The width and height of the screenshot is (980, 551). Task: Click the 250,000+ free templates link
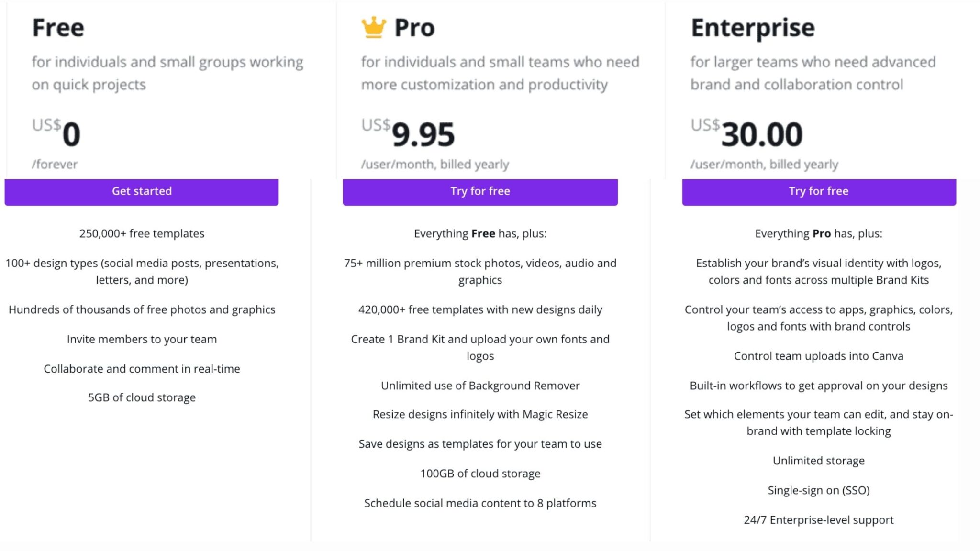[x=142, y=233]
